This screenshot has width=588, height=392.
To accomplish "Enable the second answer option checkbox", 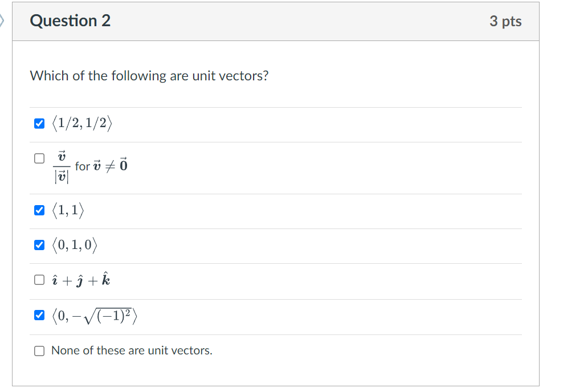I will (x=38, y=158).
